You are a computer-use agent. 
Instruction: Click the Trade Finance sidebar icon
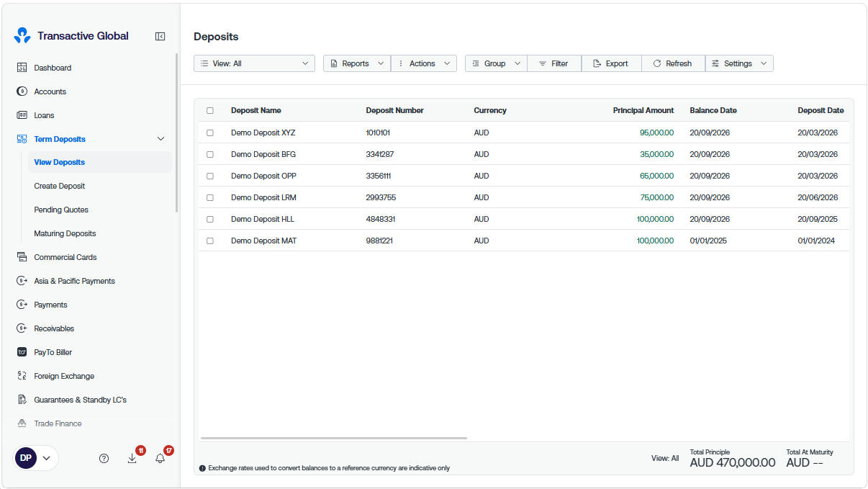click(22, 423)
